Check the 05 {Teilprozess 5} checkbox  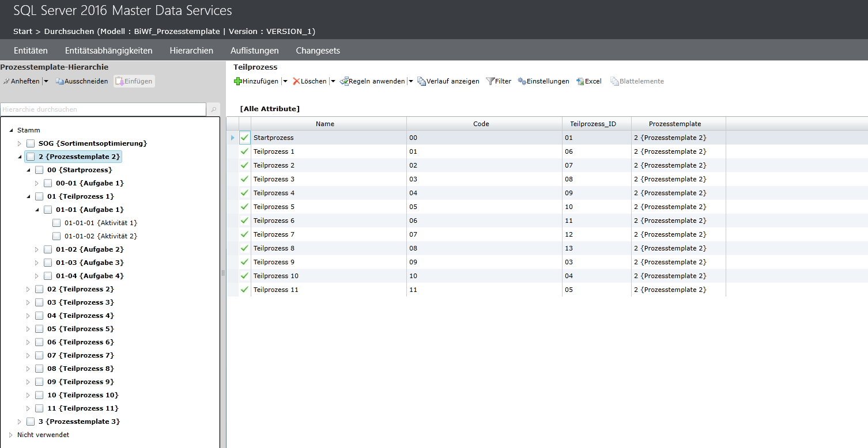[39, 329]
